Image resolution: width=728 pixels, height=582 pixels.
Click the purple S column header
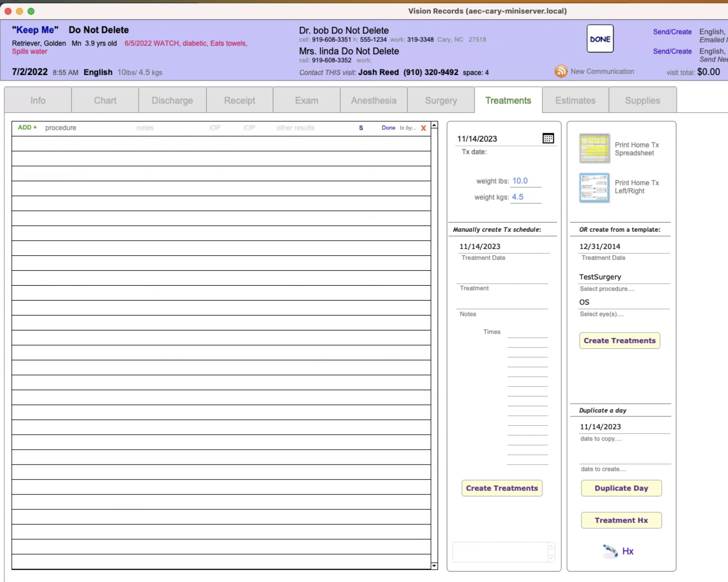pos(361,128)
